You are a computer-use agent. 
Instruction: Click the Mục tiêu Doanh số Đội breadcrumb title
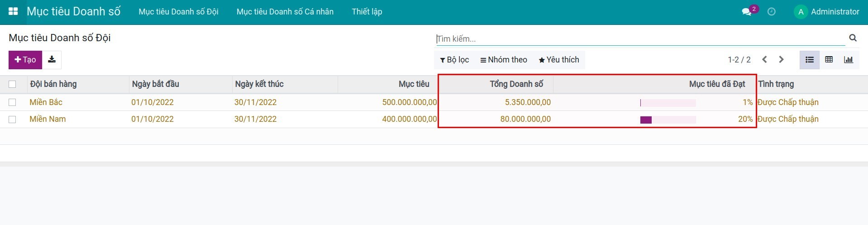pos(60,38)
